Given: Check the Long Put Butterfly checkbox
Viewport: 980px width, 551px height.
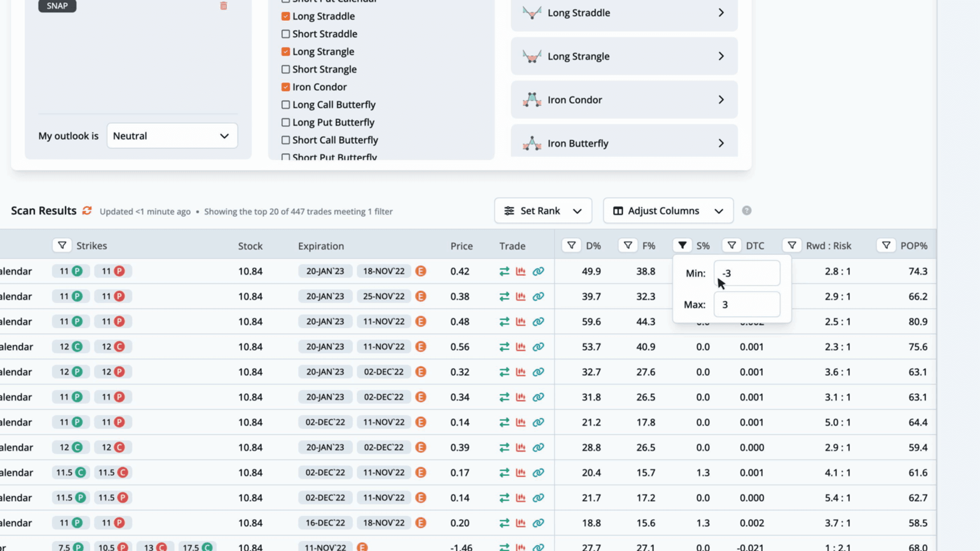Looking at the screenshot, I should click(286, 122).
